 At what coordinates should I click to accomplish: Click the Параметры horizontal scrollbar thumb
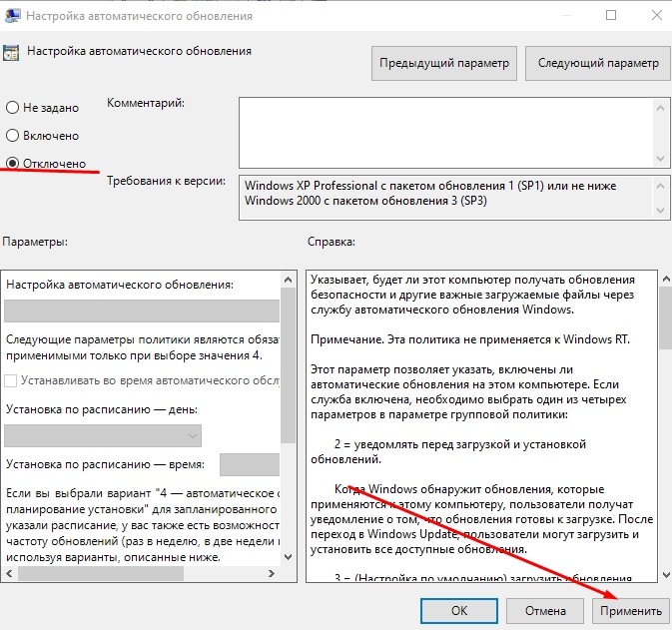[x=101, y=573]
